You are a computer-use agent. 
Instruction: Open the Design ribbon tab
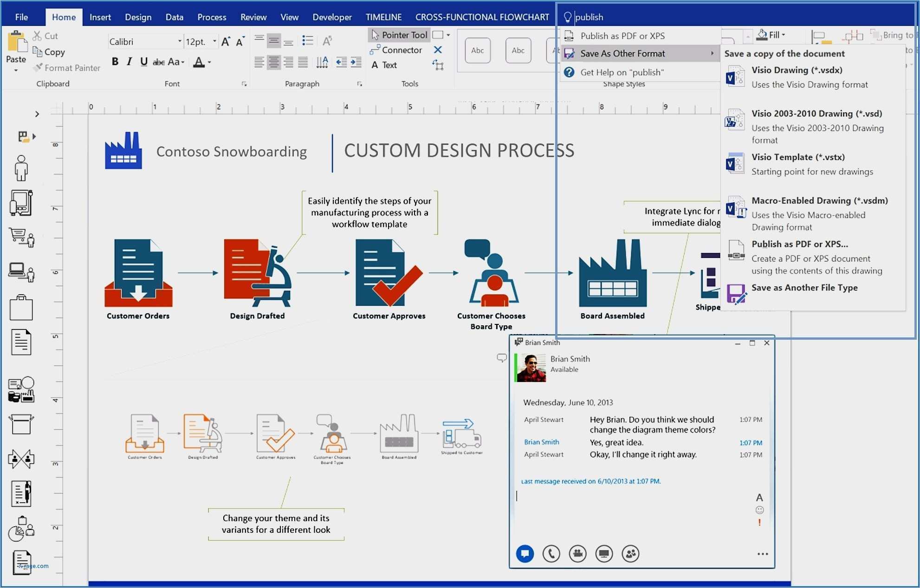tap(138, 17)
